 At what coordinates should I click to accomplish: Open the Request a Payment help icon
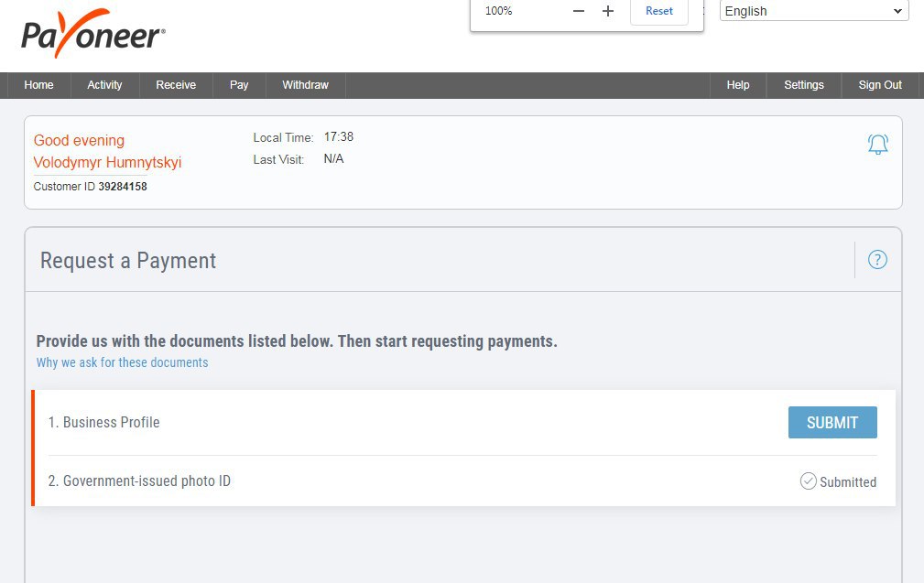[877, 260]
